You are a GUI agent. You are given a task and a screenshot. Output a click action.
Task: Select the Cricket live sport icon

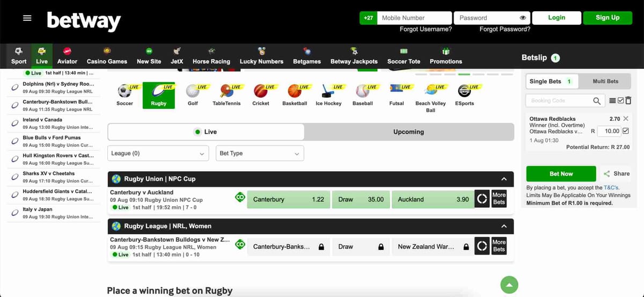pos(261,95)
